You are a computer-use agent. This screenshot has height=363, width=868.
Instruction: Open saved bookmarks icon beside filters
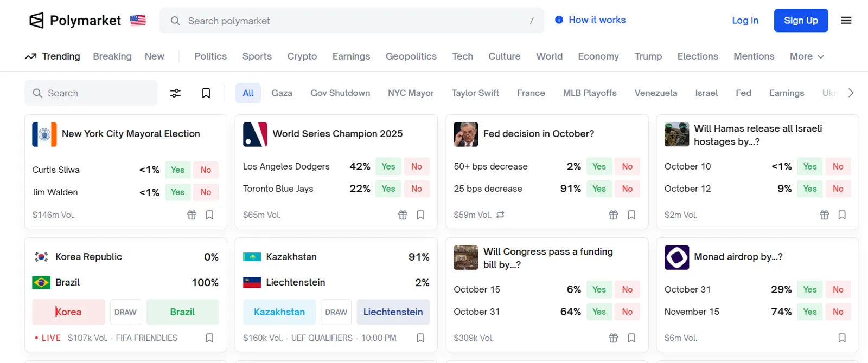click(x=206, y=93)
